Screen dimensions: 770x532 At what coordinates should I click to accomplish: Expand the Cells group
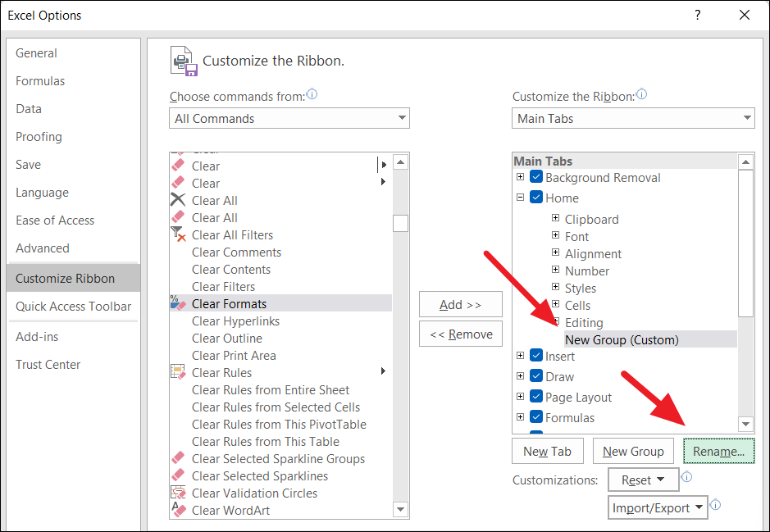(555, 304)
